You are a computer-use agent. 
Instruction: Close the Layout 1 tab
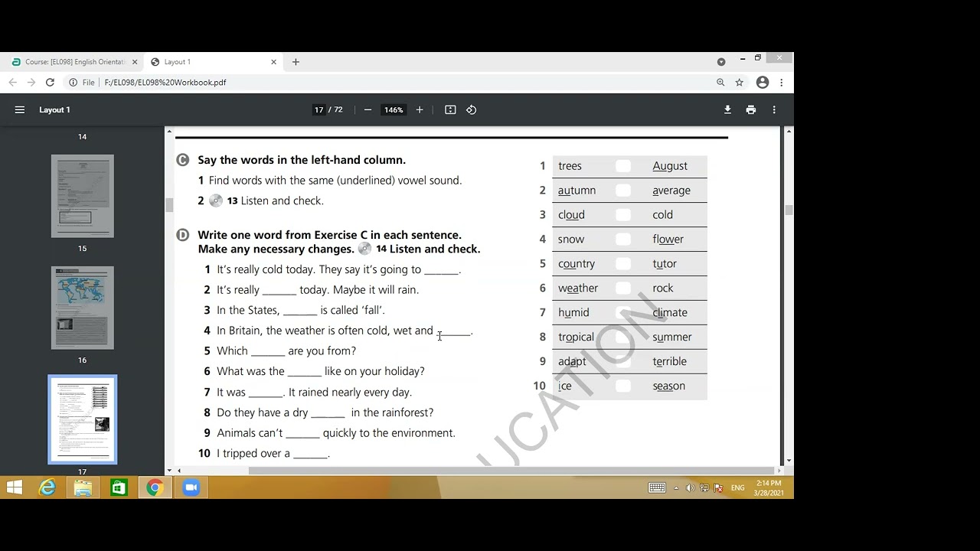tap(273, 62)
